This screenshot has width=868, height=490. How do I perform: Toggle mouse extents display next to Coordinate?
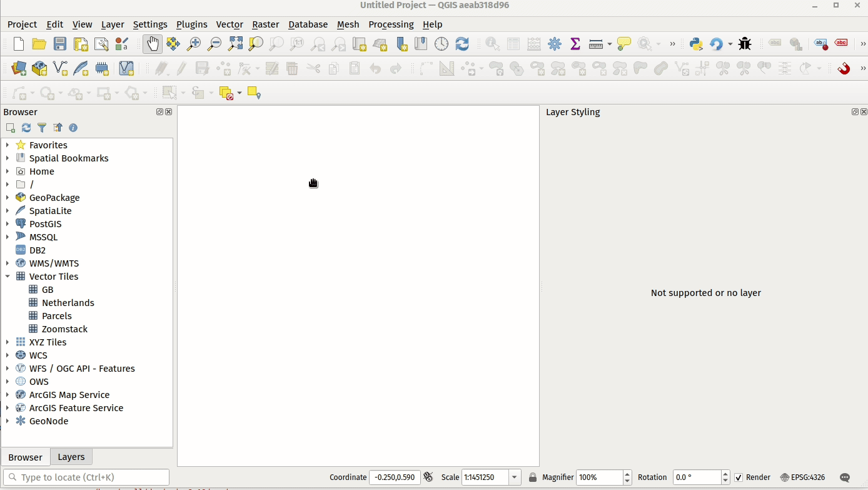(428, 477)
